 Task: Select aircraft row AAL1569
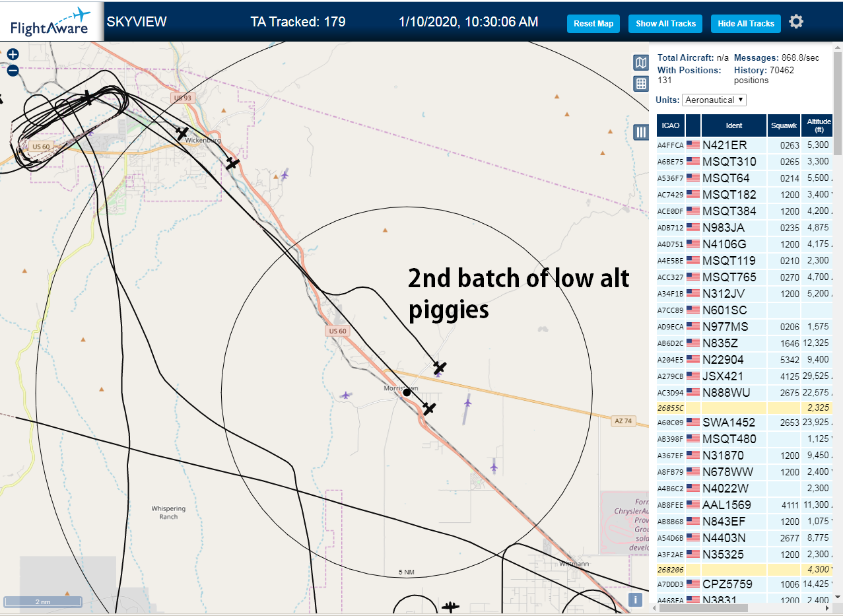[745, 505]
